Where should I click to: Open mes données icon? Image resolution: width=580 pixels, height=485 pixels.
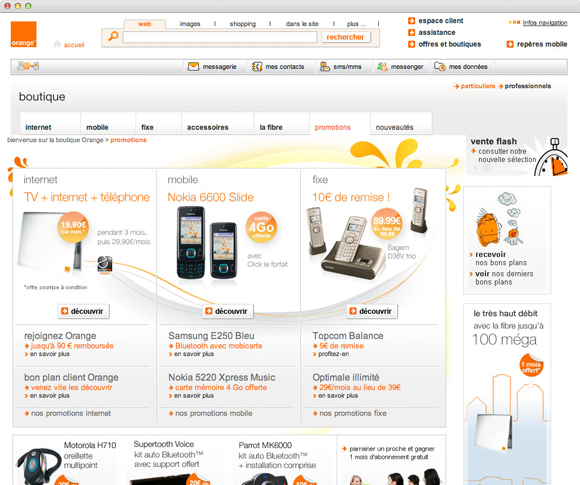click(440, 67)
